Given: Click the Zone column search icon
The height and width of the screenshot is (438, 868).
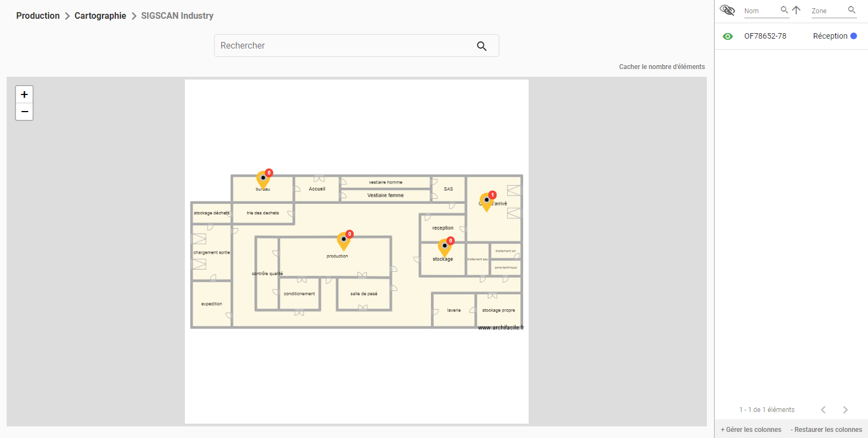Looking at the screenshot, I should tap(852, 10).
